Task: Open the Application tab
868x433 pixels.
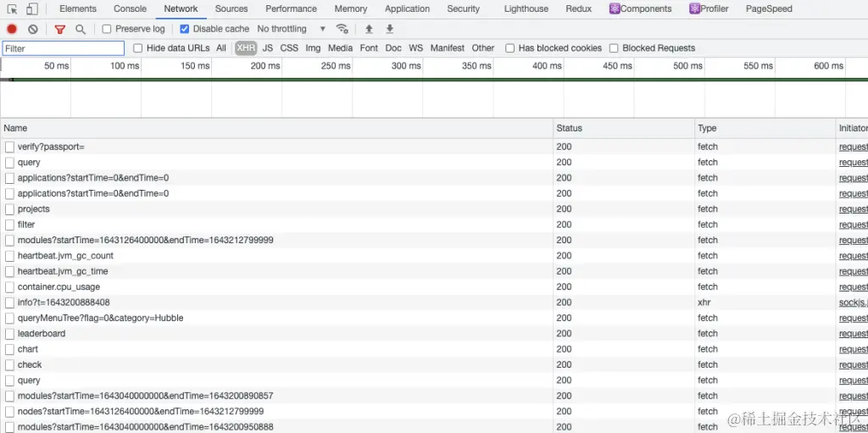Action: (408, 8)
